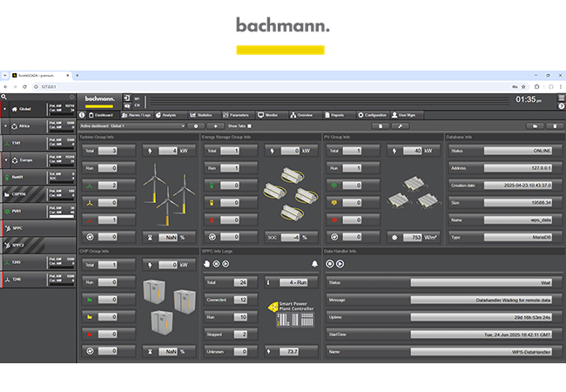This screenshot has height=392, width=566.
Task: Click the green PV panel status icon
Action: (334, 186)
